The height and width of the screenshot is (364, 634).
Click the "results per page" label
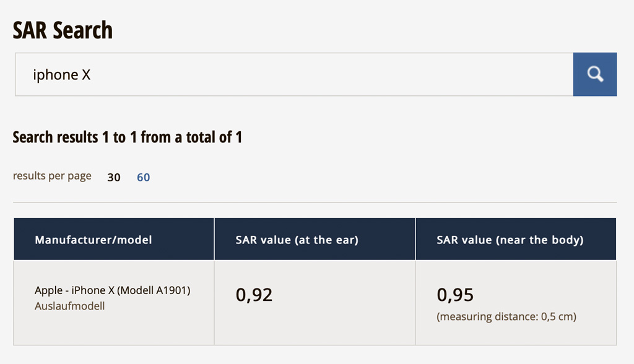52,176
